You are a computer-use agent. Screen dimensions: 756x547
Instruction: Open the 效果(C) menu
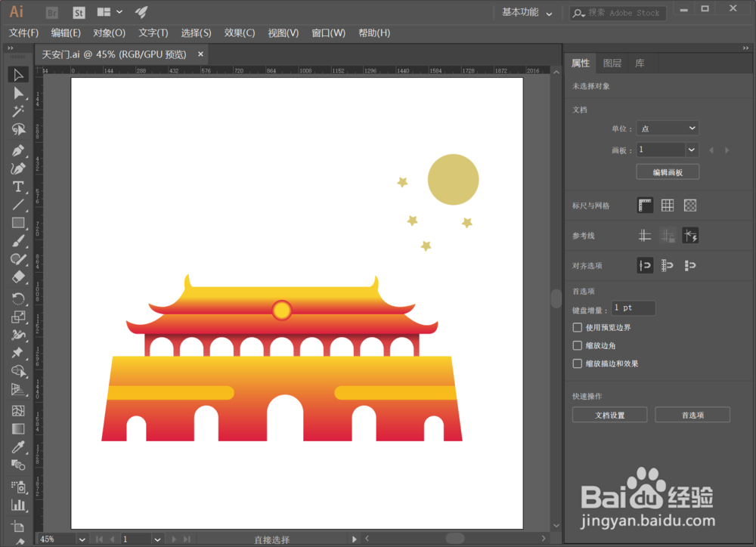click(x=237, y=32)
